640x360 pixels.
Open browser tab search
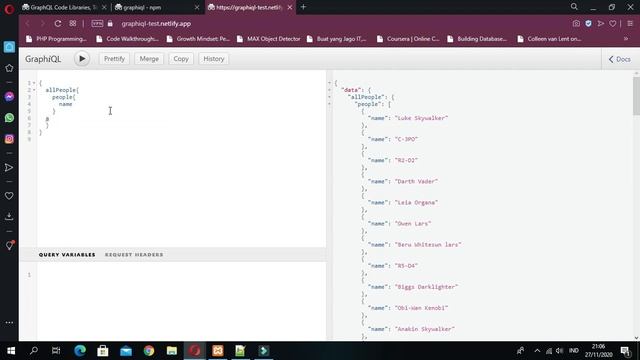tap(574, 7)
